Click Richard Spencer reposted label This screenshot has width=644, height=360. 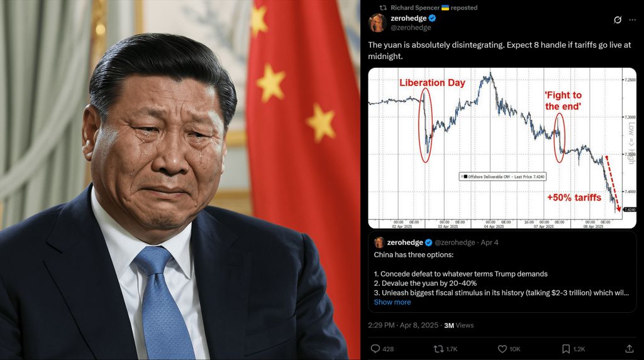tap(434, 8)
